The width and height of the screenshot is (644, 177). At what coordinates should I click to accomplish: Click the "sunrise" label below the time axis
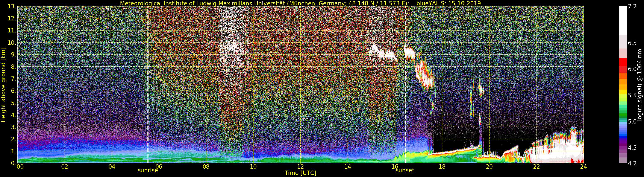pyautogui.click(x=148, y=171)
